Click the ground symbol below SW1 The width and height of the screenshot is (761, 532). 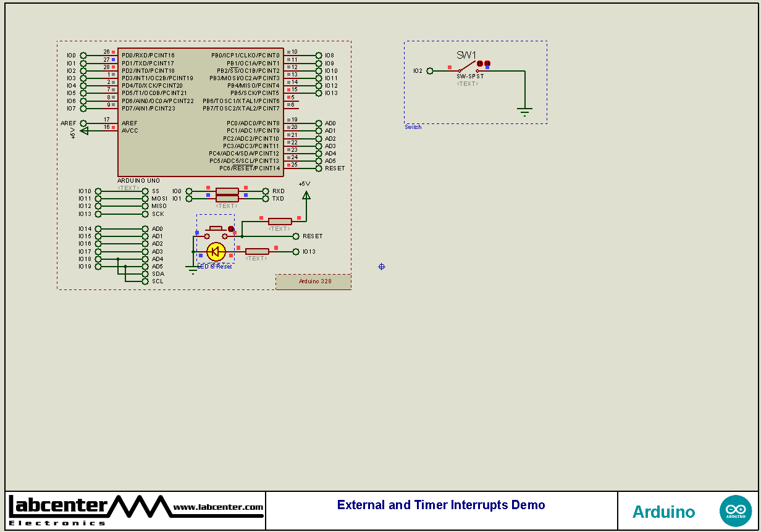(524, 110)
